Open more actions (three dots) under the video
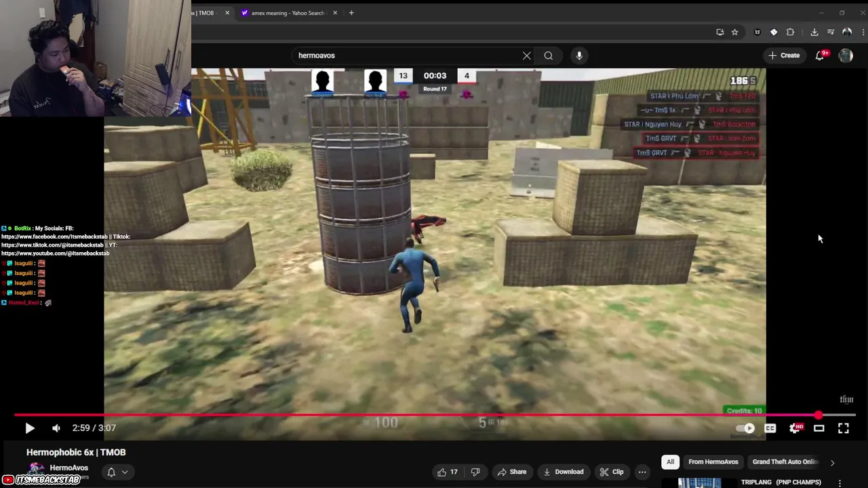 tap(642, 472)
